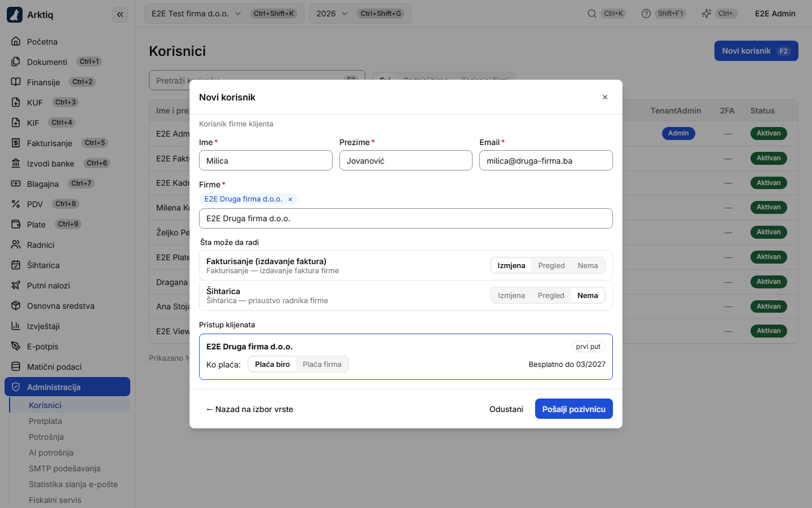Remove the E2E Druga firma d.o.o. chip

point(290,199)
